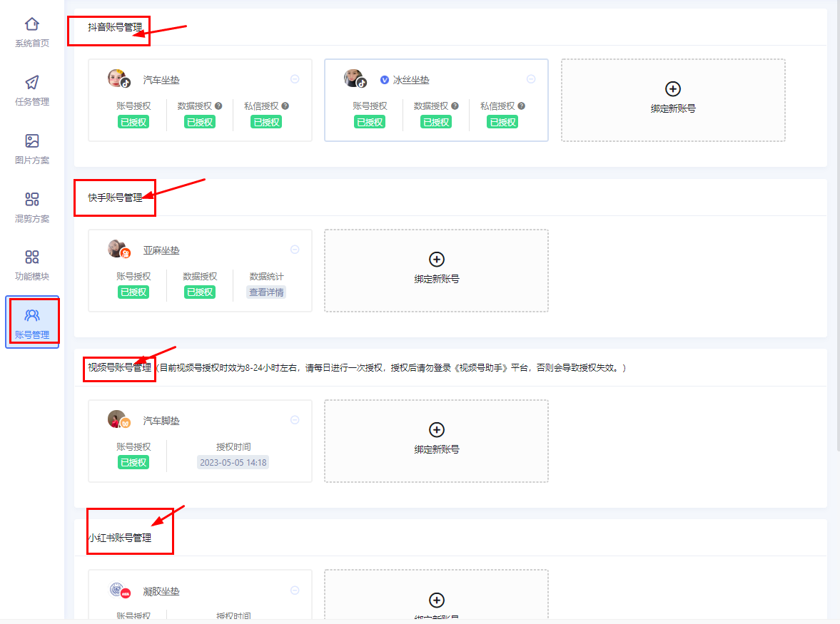Remove the 汽车脚垫 account via minus icon
The width and height of the screenshot is (840, 624).
point(295,420)
